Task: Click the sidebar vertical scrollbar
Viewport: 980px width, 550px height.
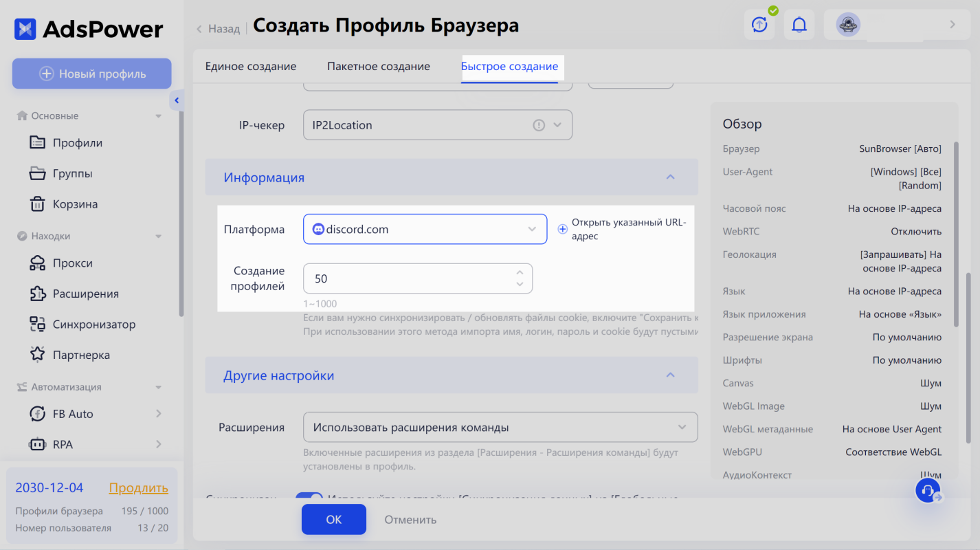Action: pos(181,213)
